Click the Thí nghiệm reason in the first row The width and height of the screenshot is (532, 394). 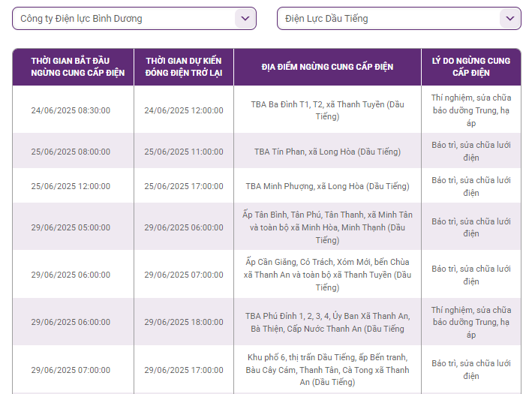coord(470,110)
